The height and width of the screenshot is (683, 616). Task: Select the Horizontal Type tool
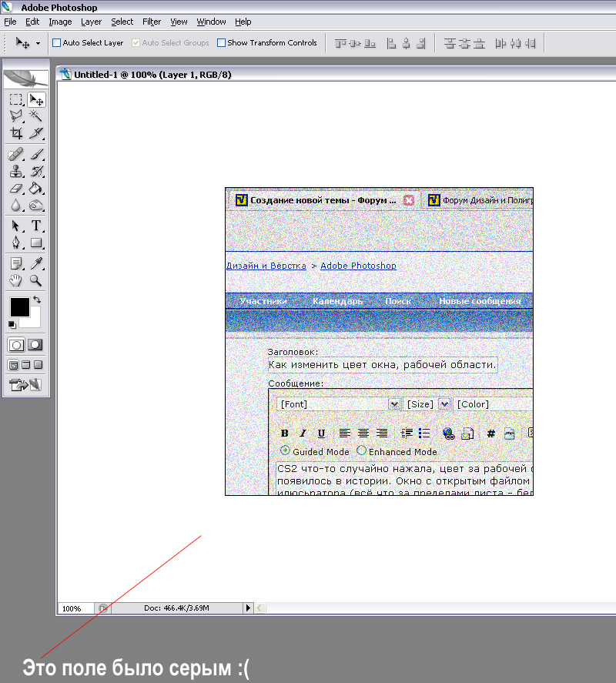click(x=36, y=226)
